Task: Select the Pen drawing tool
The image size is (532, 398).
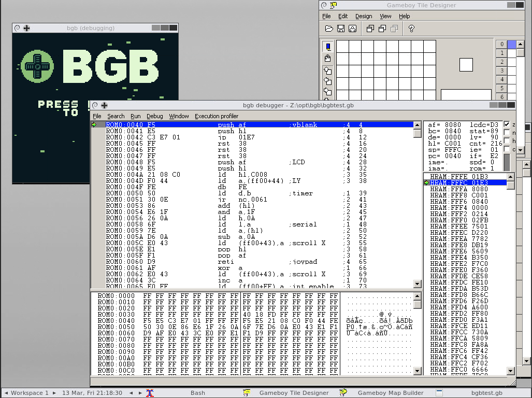Action: (328, 47)
